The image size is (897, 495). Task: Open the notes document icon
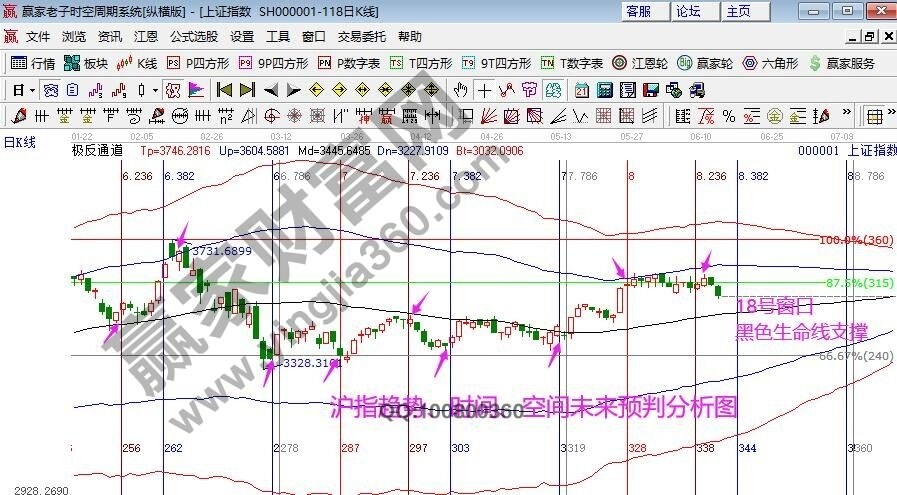[x=628, y=90]
